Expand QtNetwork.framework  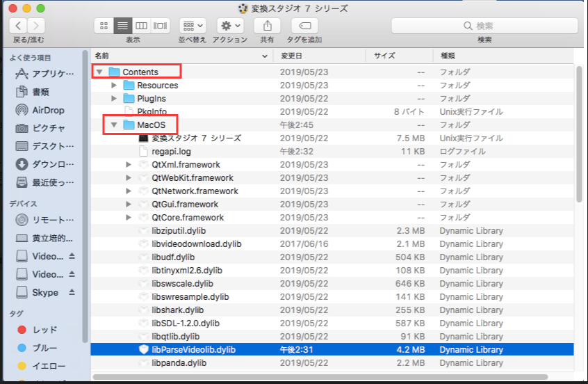(x=129, y=191)
